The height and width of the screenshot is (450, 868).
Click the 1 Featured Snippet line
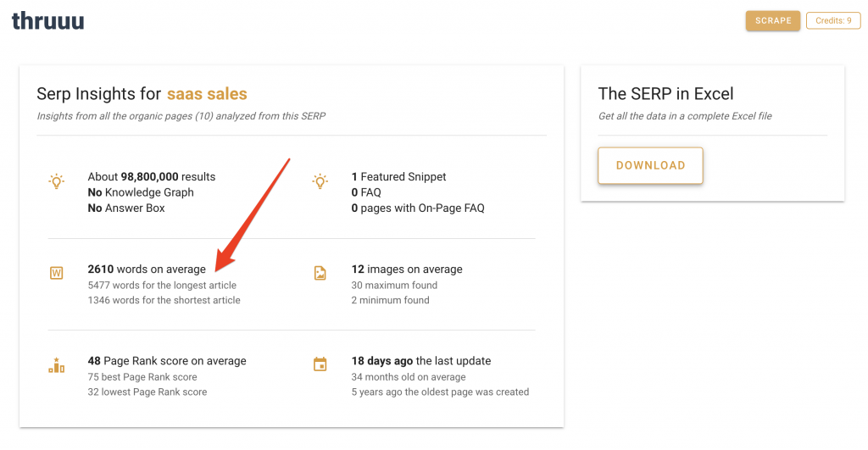(398, 176)
